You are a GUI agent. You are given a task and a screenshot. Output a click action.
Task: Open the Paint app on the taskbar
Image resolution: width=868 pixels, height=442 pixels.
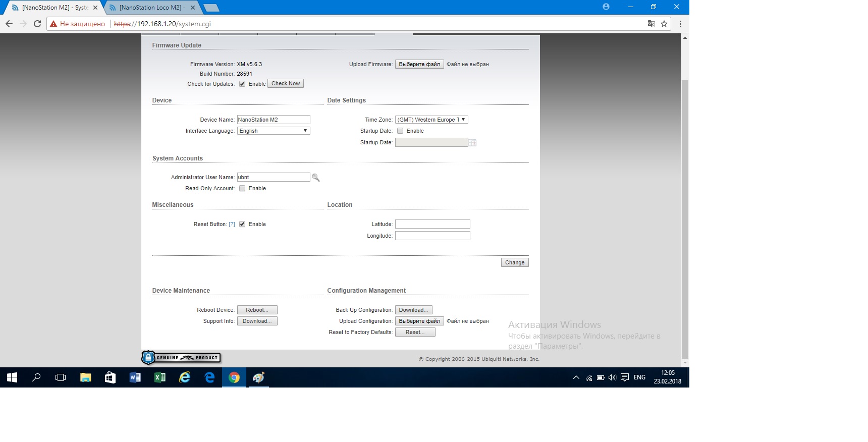[x=259, y=377]
